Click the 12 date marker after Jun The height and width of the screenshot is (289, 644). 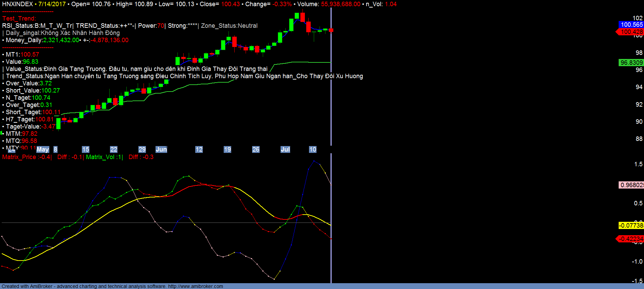[199, 149]
